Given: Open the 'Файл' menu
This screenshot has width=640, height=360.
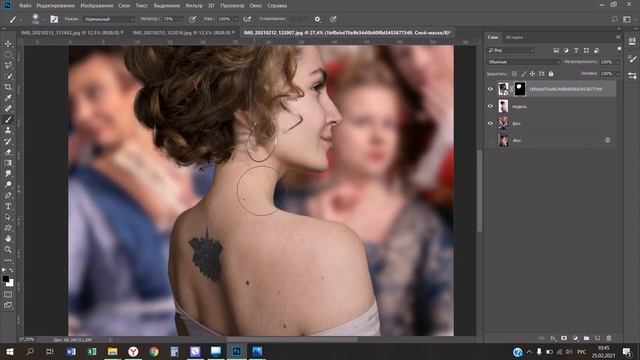Looking at the screenshot, I should tap(25, 6).
